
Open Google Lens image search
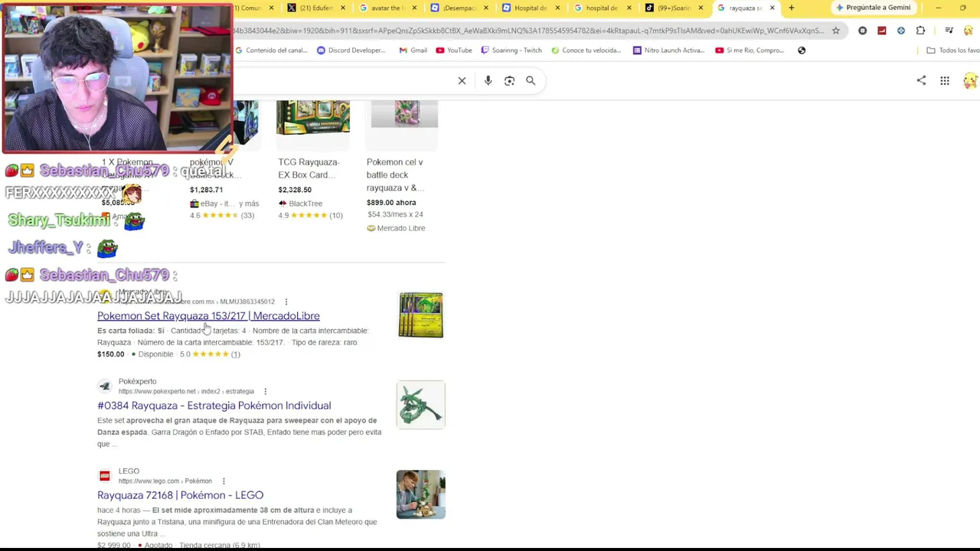click(x=509, y=80)
